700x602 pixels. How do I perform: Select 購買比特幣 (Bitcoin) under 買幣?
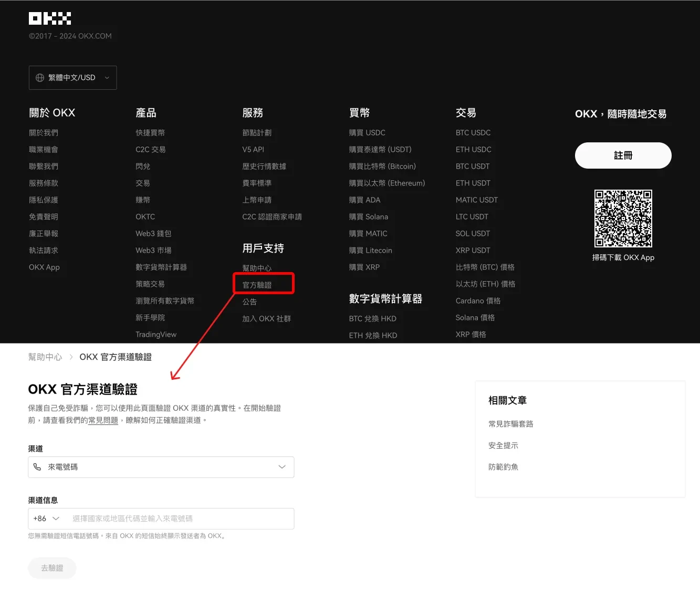[x=383, y=166]
